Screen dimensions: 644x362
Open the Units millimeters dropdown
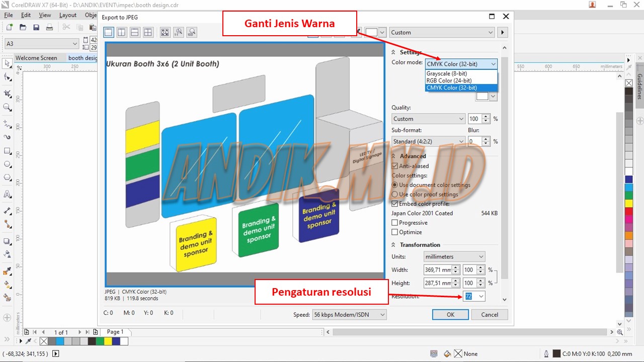pos(454,256)
